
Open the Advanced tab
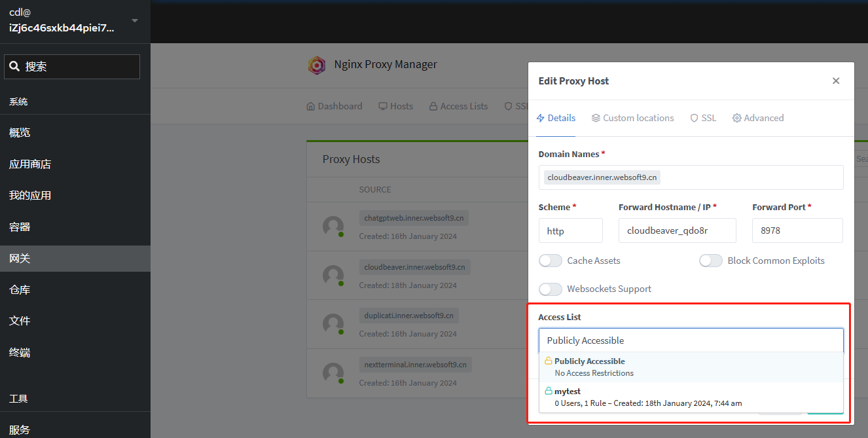(x=758, y=118)
